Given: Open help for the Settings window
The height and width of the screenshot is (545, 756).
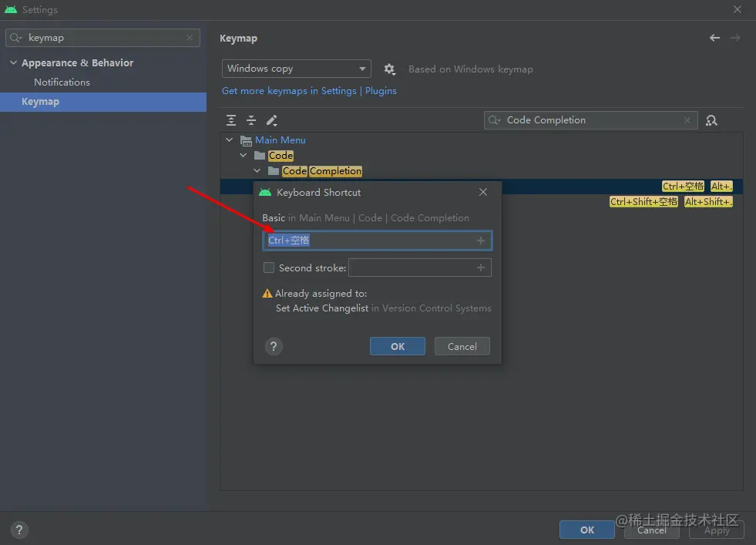Looking at the screenshot, I should (19, 530).
